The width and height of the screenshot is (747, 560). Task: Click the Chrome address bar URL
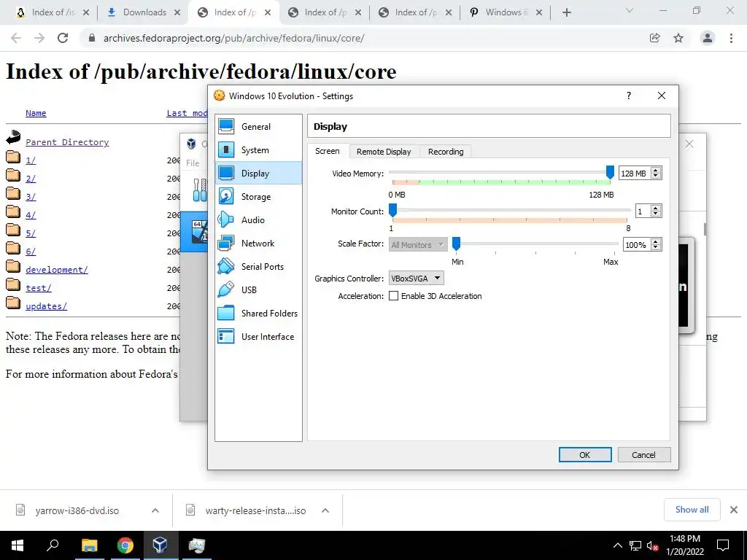tap(234, 38)
